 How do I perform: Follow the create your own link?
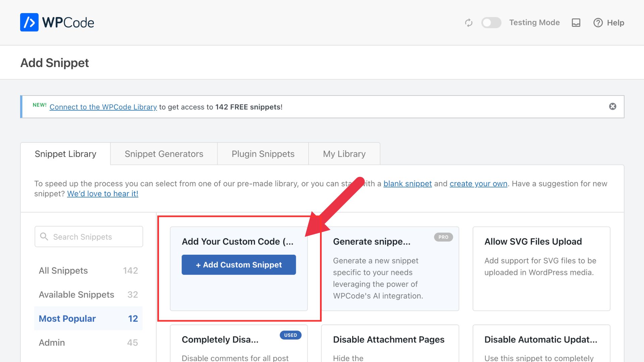[478, 184]
